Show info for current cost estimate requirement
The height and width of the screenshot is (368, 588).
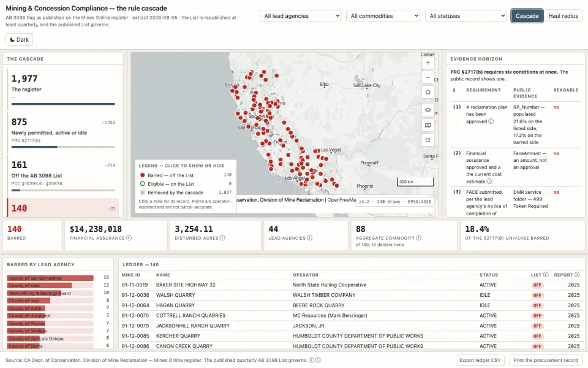pos(489,182)
